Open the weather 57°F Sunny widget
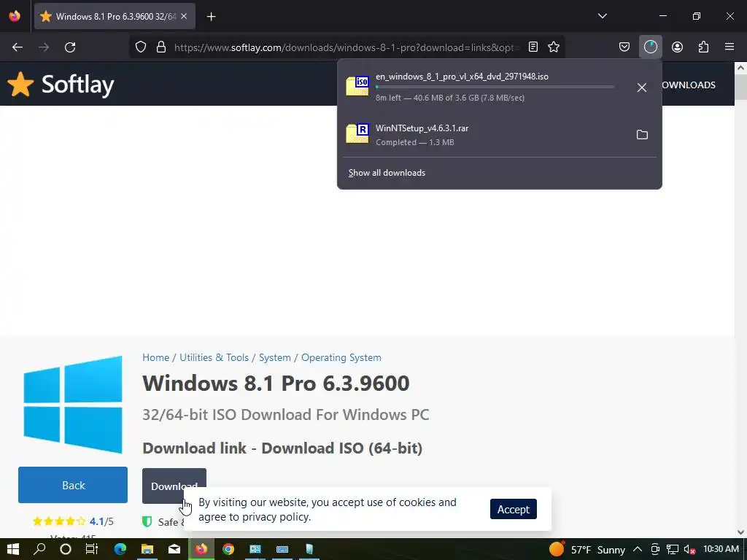747x560 pixels. coord(587,550)
